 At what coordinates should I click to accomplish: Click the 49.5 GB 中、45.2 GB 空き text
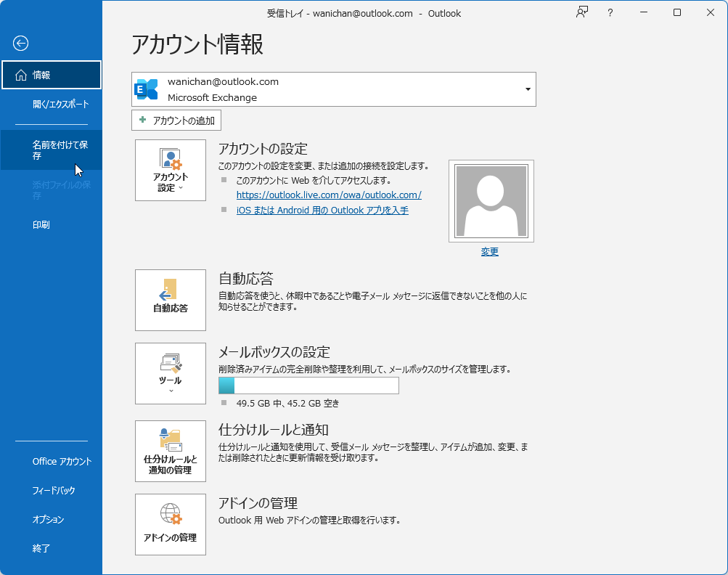pyautogui.click(x=287, y=403)
